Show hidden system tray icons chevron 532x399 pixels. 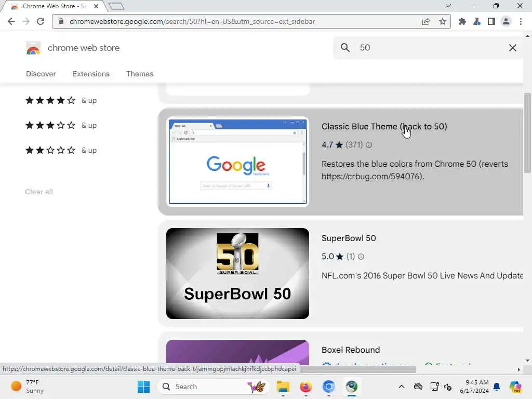(402, 387)
